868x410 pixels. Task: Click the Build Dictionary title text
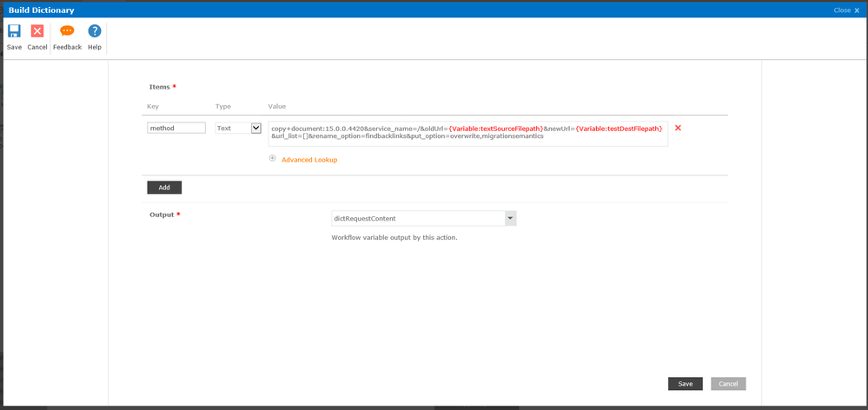tap(42, 10)
